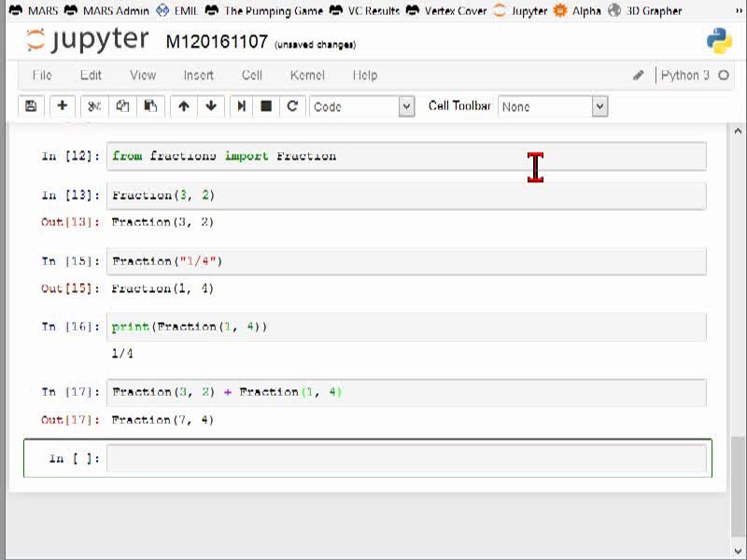Click the vertical scrollbar thumb

(x=738, y=485)
